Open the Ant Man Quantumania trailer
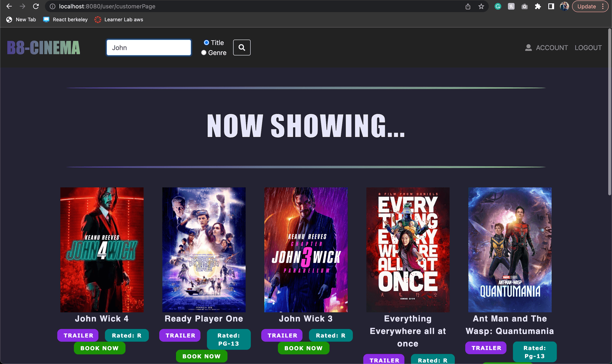The image size is (612, 364). click(486, 348)
